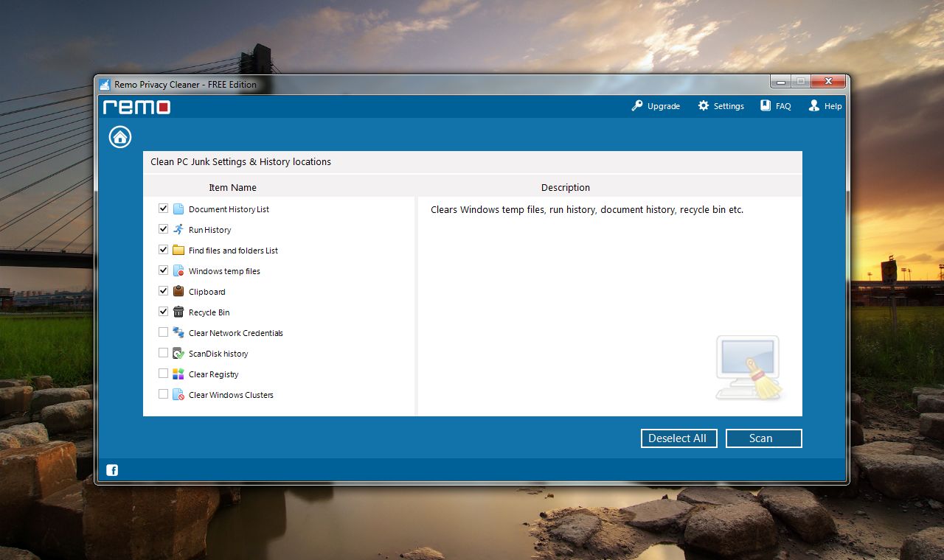Click the Description column header

(x=566, y=187)
